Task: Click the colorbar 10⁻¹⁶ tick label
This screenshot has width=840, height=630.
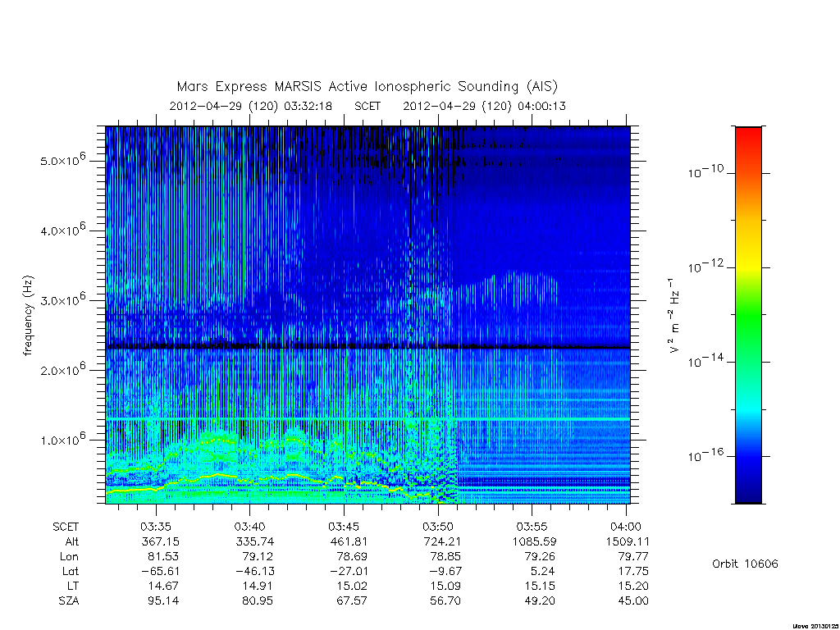Action: 705,454
